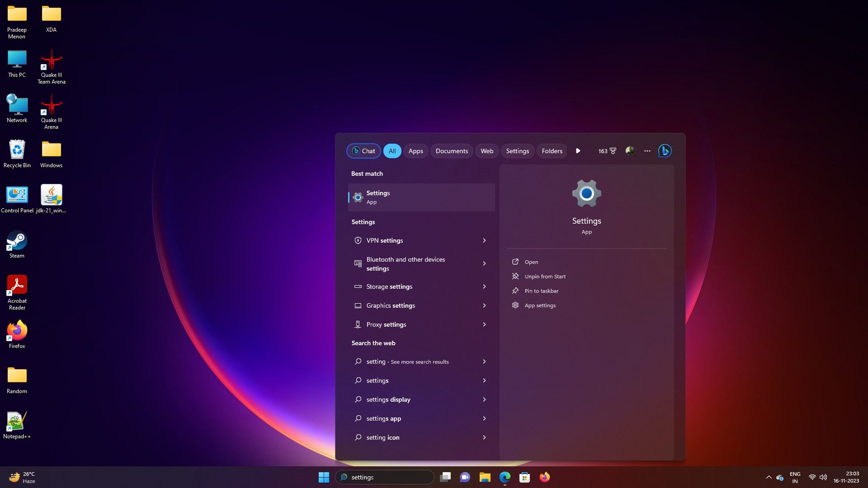Click the Windows Start button
This screenshot has width=868, height=488.
(324, 477)
